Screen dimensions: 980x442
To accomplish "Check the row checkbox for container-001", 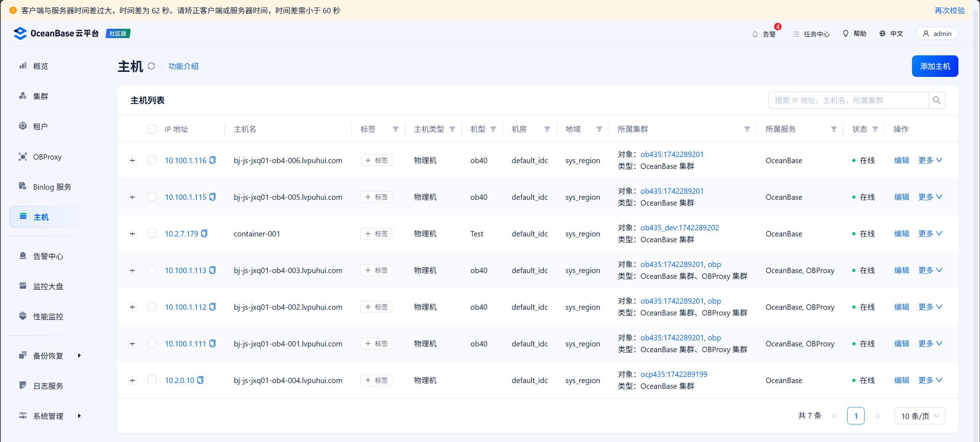I will click(x=152, y=233).
